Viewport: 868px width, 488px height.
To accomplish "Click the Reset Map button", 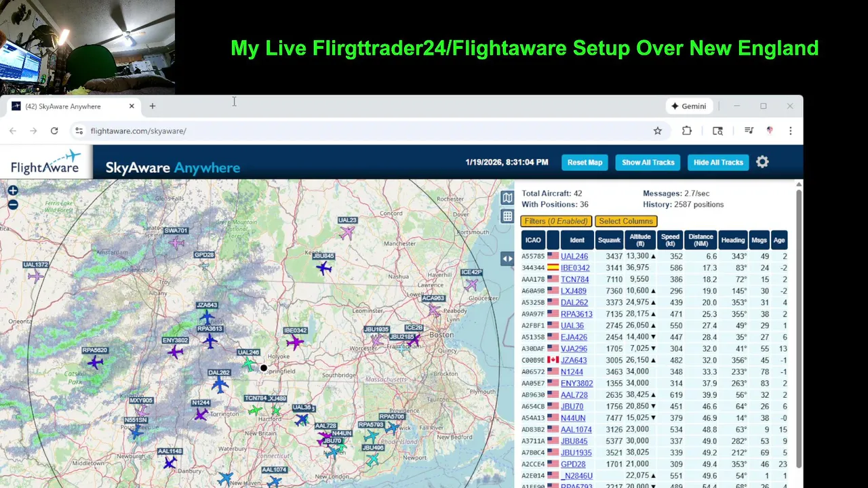I will click(x=585, y=162).
